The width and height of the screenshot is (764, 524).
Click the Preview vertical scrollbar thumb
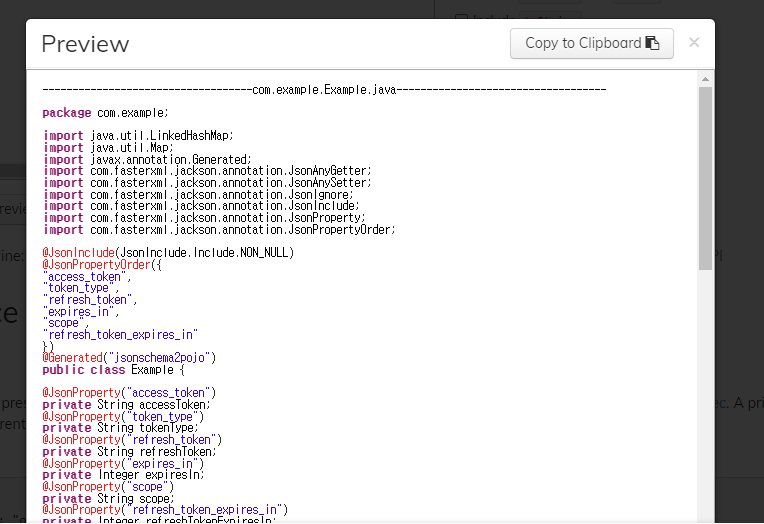coord(705,178)
